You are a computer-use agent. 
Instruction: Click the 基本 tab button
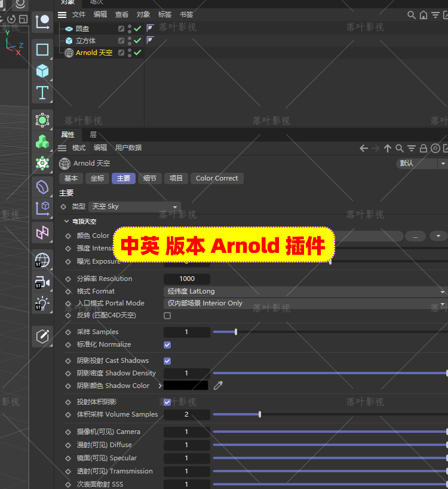(x=71, y=178)
